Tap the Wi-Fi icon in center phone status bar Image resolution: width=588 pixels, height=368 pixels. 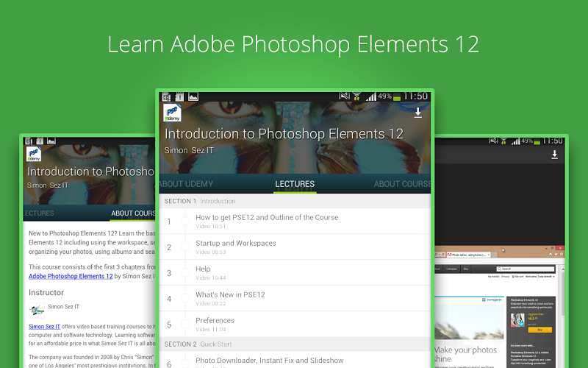[x=356, y=97]
